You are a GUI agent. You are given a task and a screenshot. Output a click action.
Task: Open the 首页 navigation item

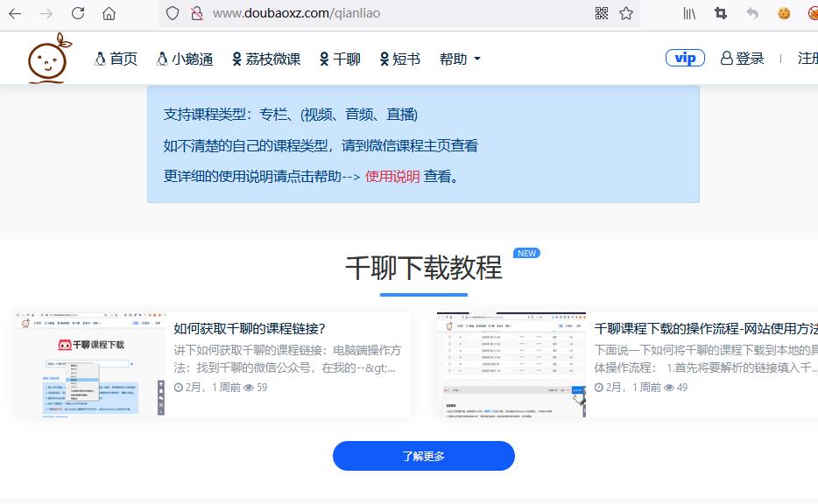tap(116, 59)
